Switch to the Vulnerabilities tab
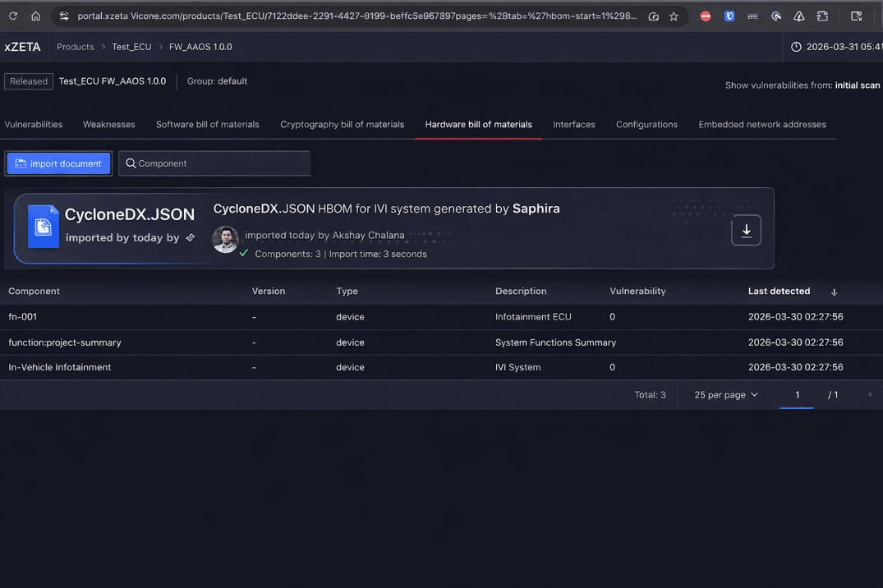883x588 pixels. point(34,125)
